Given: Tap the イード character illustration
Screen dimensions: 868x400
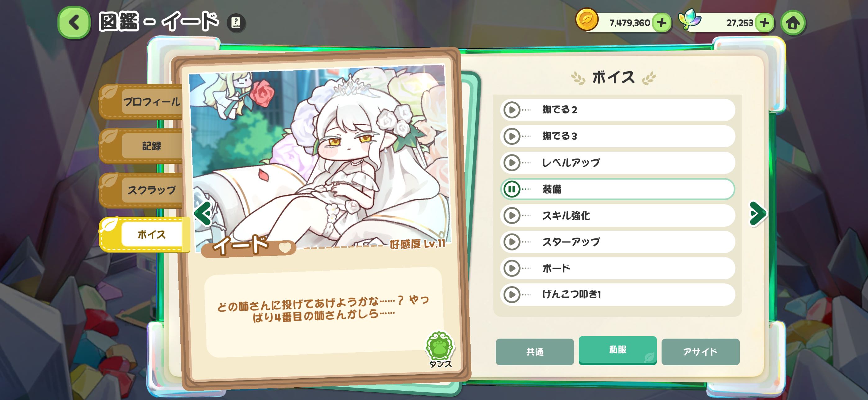Looking at the screenshot, I should click(320, 155).
